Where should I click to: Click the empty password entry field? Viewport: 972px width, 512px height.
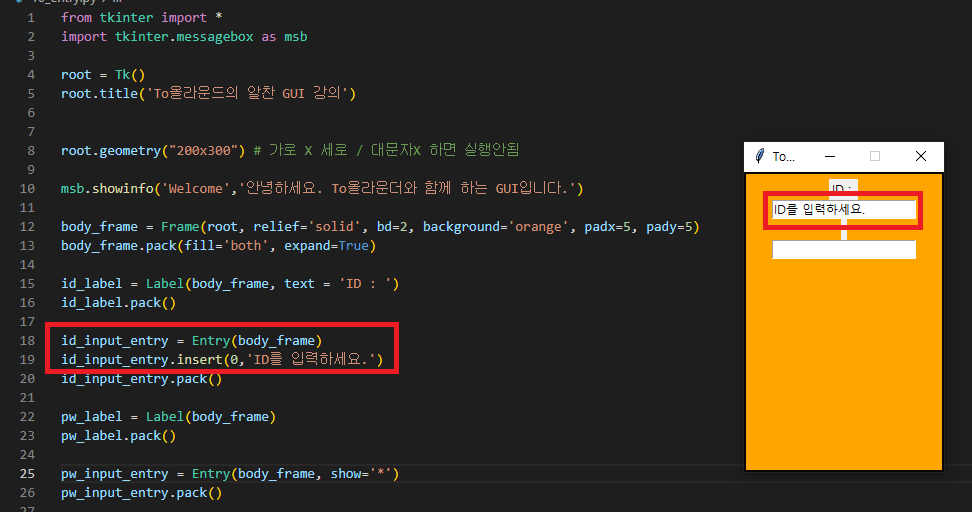844,249
